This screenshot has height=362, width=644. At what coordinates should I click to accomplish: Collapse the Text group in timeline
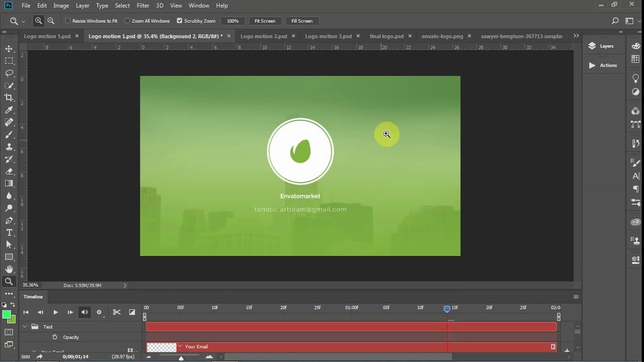click(25, 327)
